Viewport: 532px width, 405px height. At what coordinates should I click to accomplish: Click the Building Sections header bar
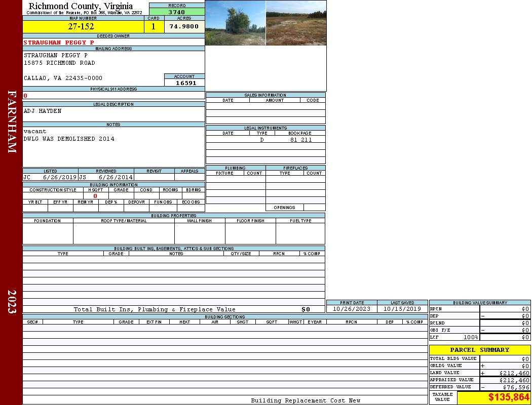(224, 317)
